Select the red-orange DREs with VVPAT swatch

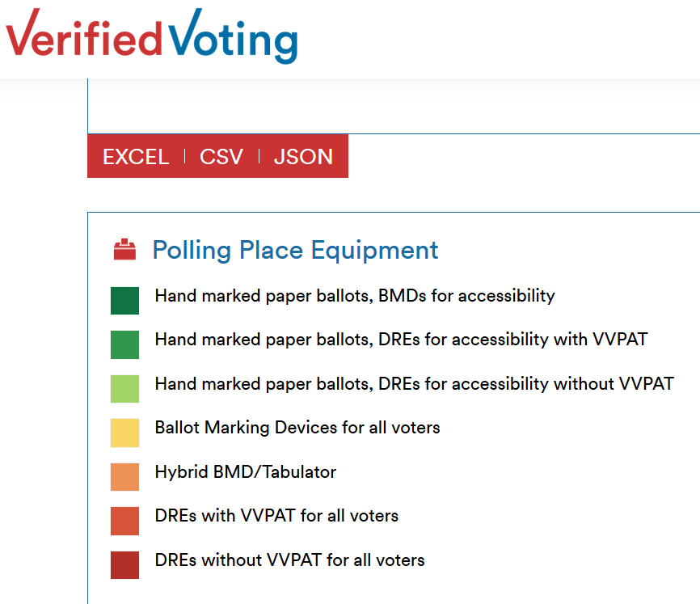pyautogui.click(x=124, y=521)
